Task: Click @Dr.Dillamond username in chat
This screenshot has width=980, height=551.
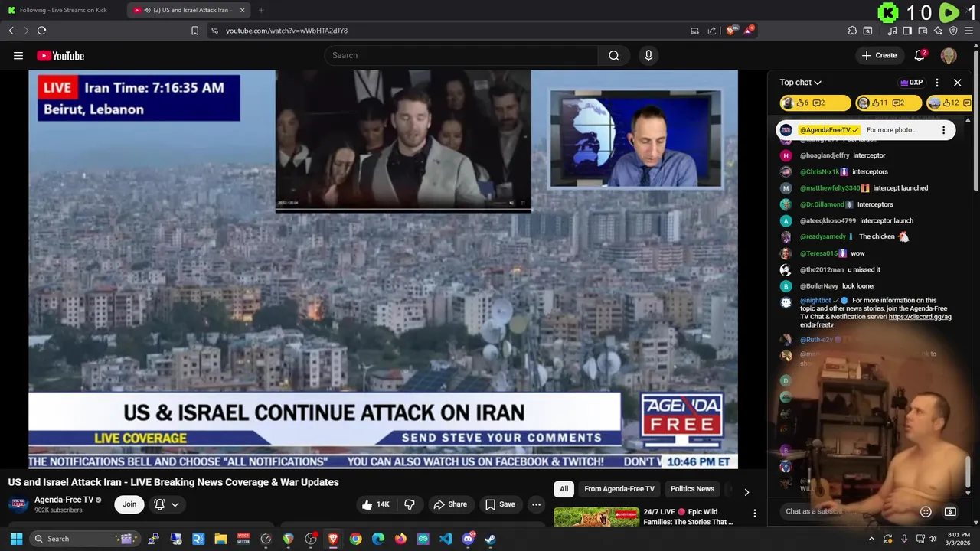Action: (822, 204)
